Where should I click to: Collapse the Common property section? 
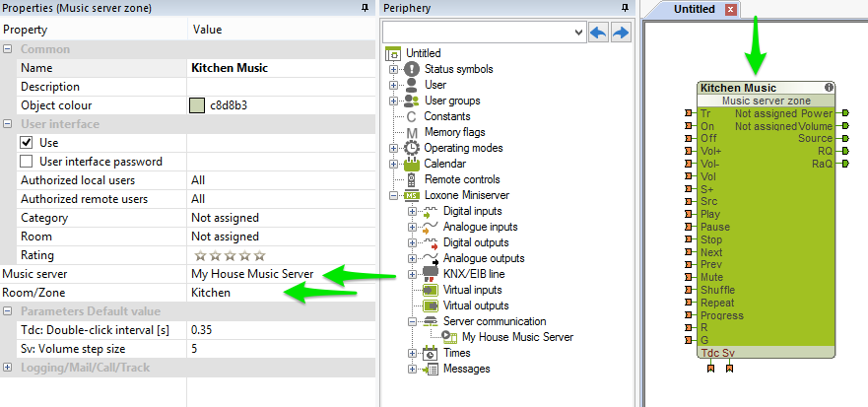[8, 49]
